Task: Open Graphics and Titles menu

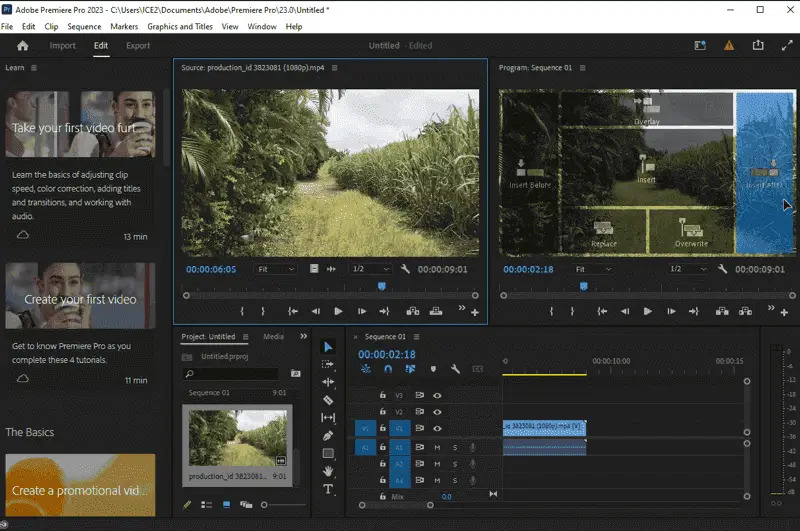Action: coord(180,27)
